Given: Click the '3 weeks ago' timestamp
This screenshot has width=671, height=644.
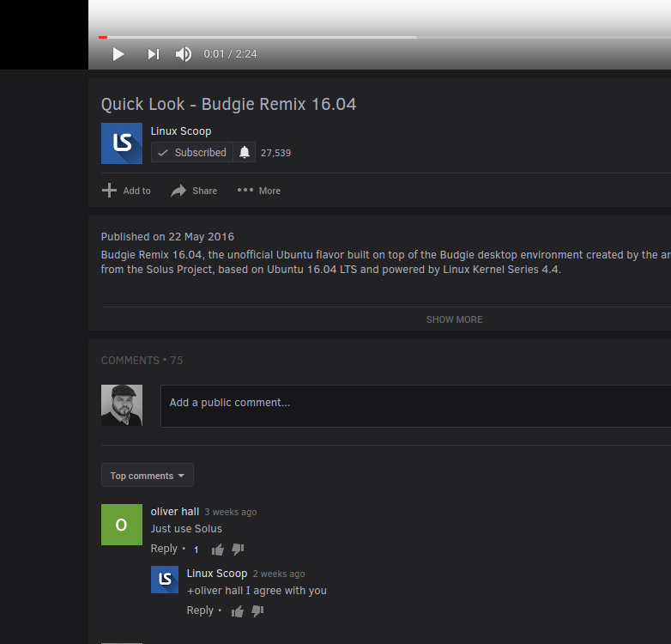Looking at the screenshot, I should coord(231,512).
